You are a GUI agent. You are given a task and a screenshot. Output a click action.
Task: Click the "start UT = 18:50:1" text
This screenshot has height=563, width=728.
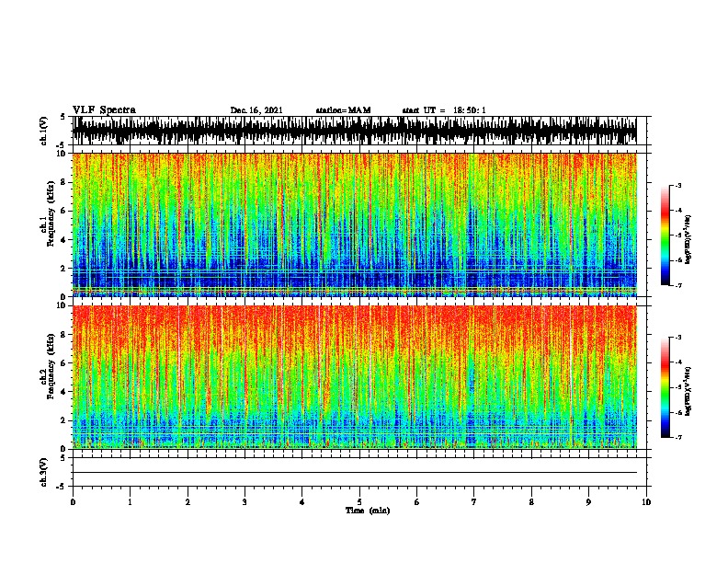pos(444,110)
